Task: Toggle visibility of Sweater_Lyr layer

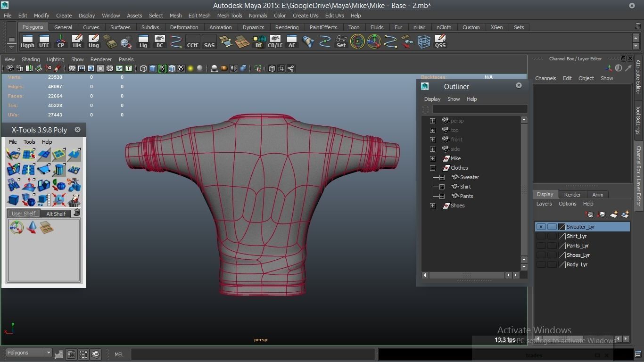Action: [x=541, y=227]
